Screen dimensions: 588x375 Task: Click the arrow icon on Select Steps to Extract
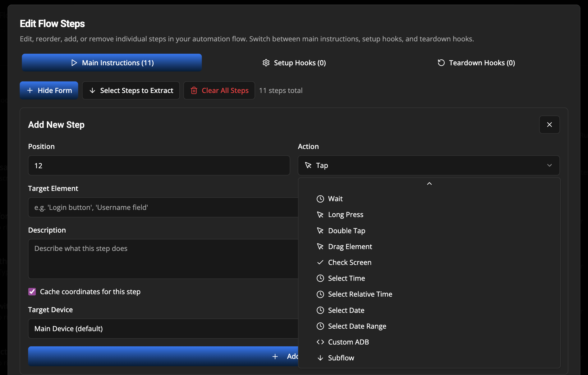[92, 90]
